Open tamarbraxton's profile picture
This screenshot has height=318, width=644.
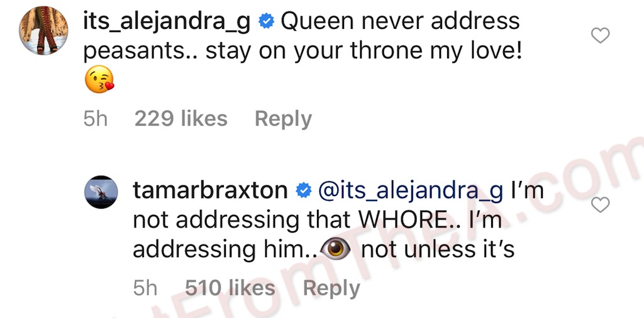click(101, 191)
